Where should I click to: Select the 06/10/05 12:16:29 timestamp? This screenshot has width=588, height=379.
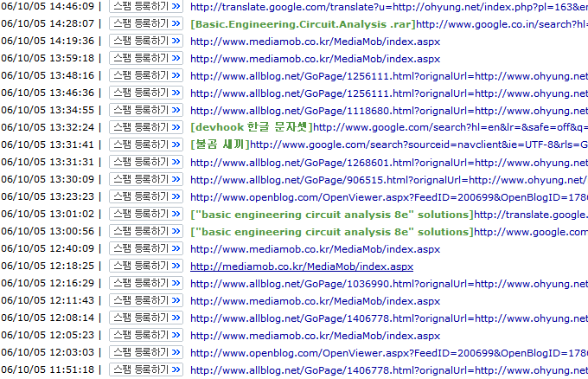point(48,283)
